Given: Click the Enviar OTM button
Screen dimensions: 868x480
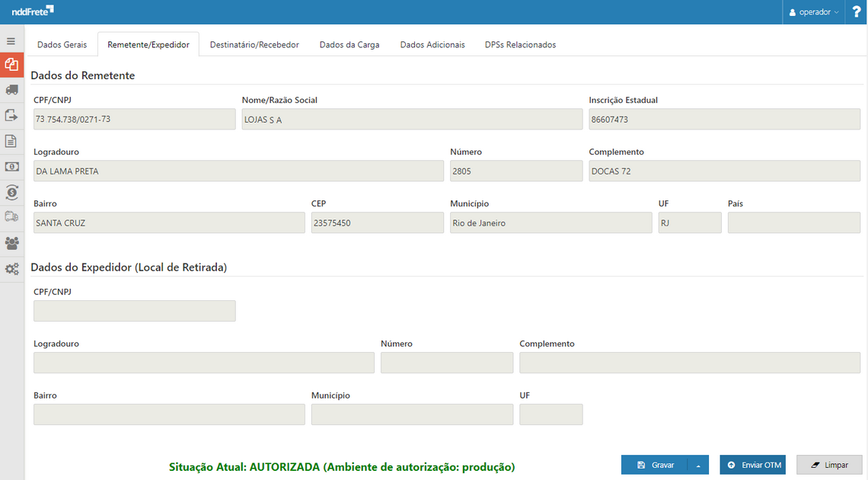Looking at the screenshot, I should 753,465.
